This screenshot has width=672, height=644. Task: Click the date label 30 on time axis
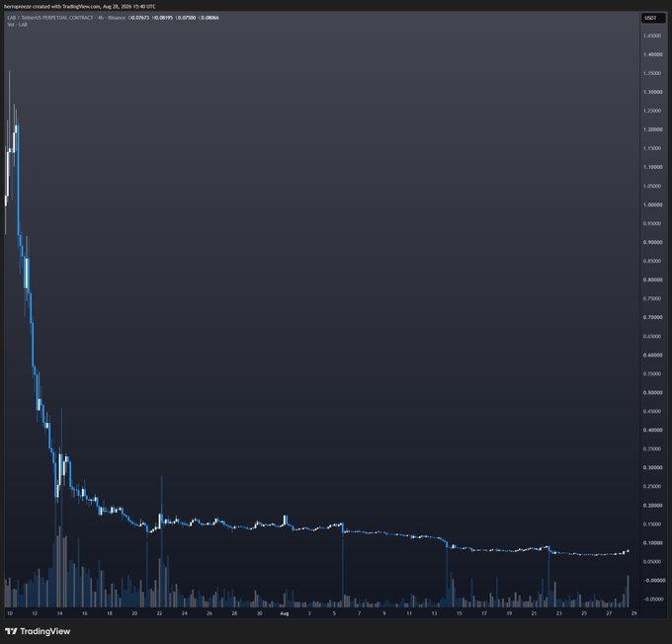point(259,613)
